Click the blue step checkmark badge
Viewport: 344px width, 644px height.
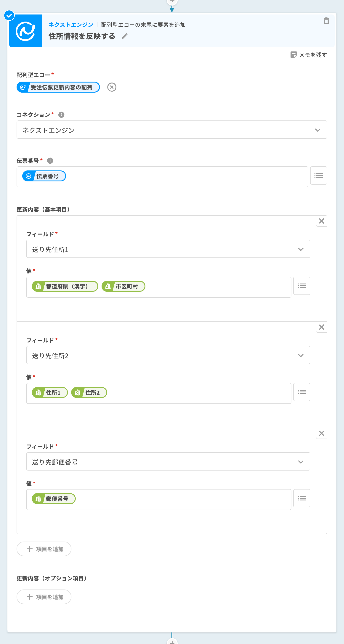point(9,16)
